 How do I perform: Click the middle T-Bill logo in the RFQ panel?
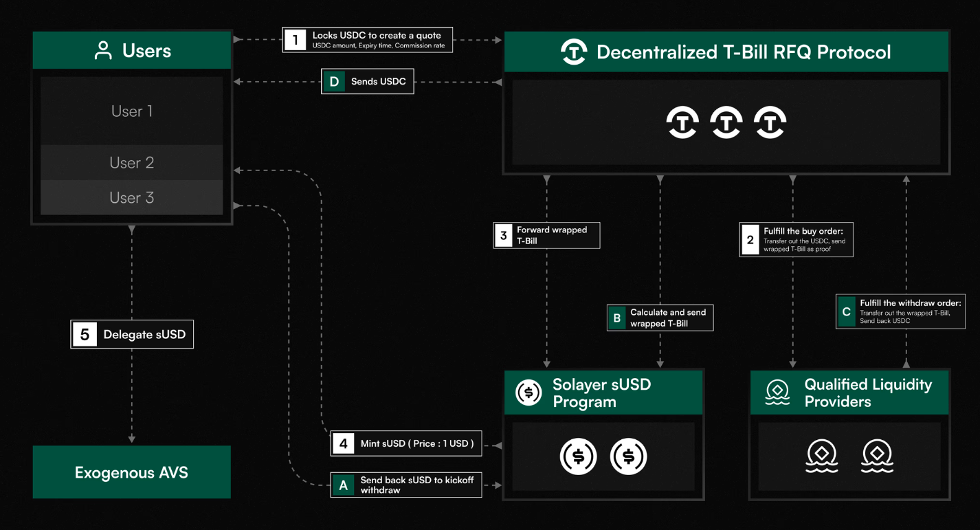726,122
